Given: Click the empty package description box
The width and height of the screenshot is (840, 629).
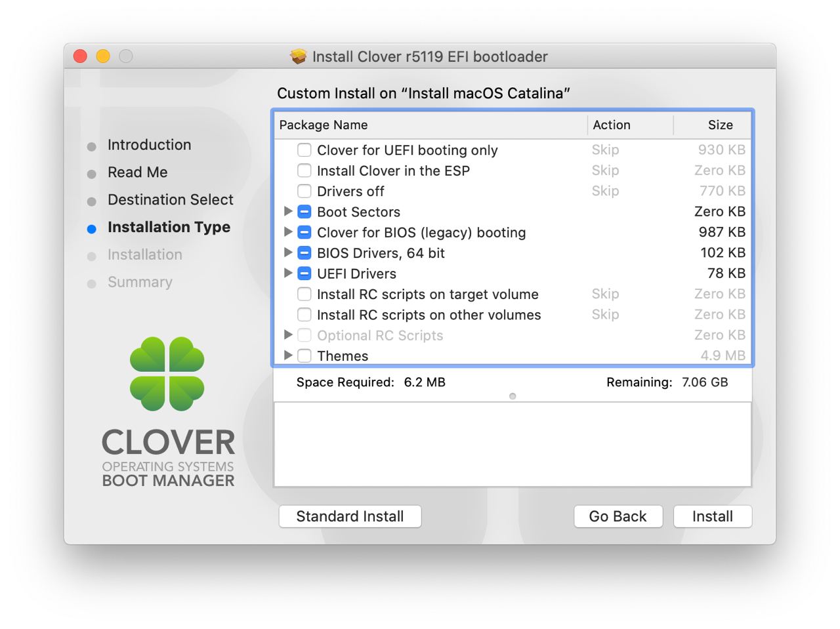Looking at the screenshot, I should point(513,444).
